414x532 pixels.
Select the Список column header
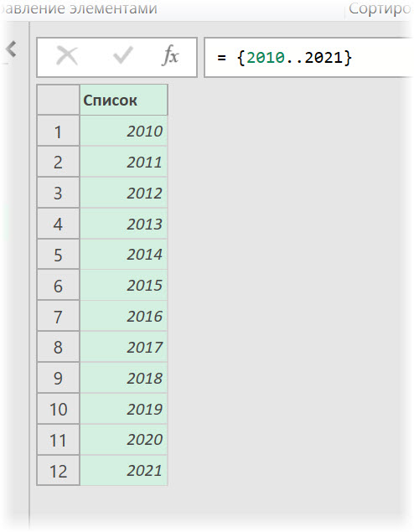123,100
